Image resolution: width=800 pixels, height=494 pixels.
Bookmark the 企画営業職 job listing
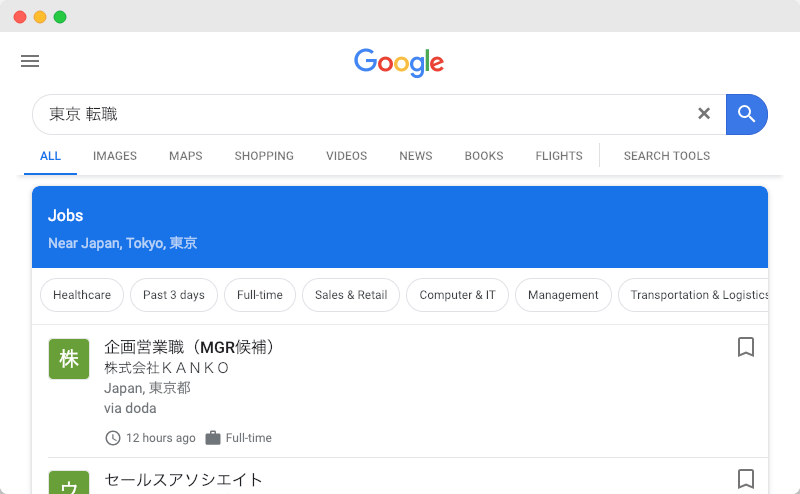click(745, 347)
